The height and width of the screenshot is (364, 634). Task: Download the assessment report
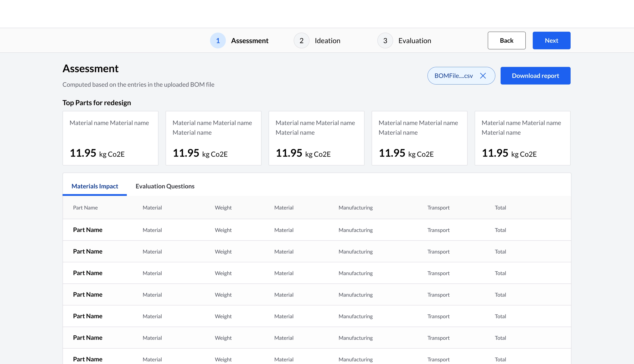click(x=536, y=76)
